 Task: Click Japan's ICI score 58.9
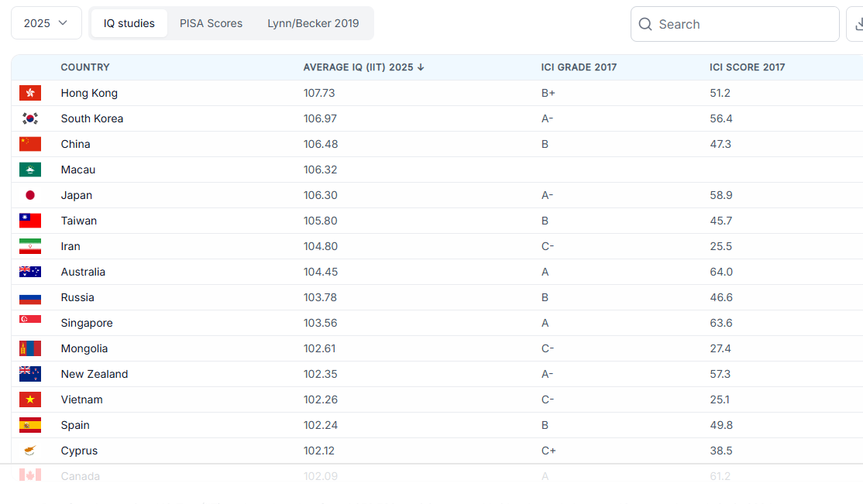(x=721, y=195)
